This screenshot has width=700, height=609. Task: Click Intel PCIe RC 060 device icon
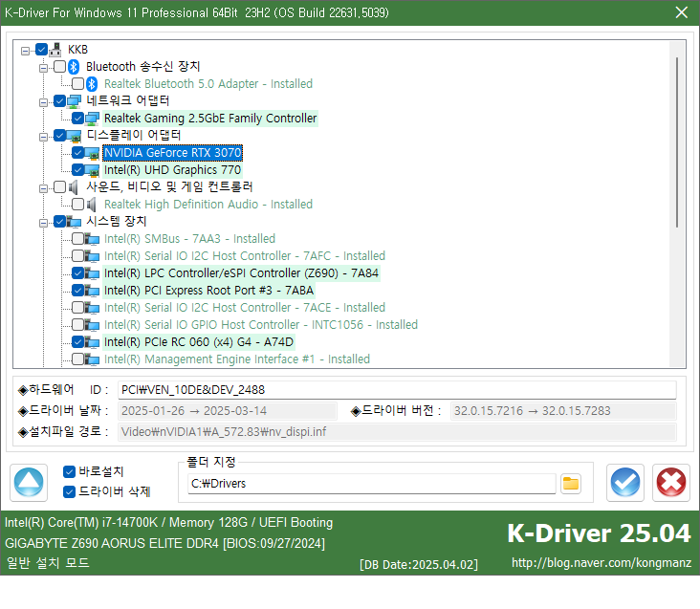coord(92,342)
